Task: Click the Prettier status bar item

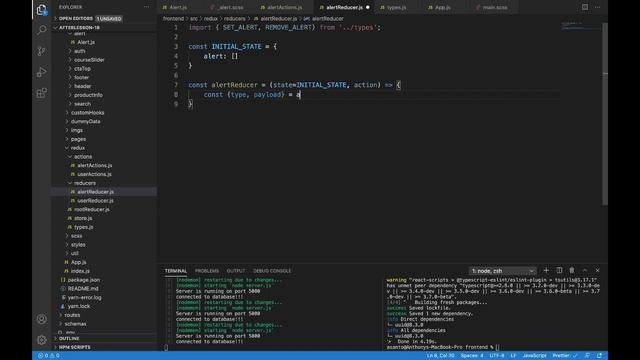Action: click(x=565, y=356)
